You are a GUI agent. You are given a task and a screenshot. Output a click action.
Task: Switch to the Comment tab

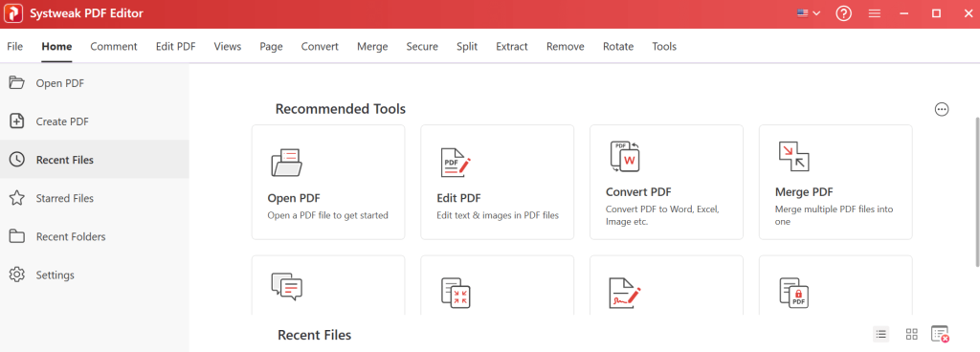[x=114, y=46]
